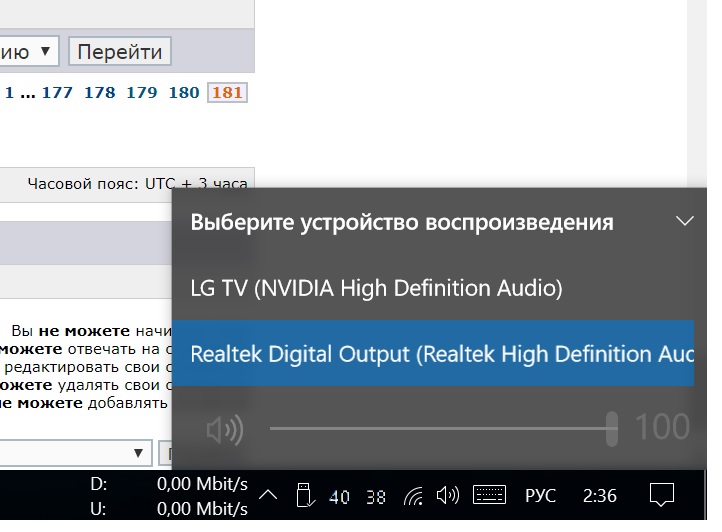Open Action Center notification icon
Image resolution: width=722 pixels, height=532 pixels.
pos(662,495)
